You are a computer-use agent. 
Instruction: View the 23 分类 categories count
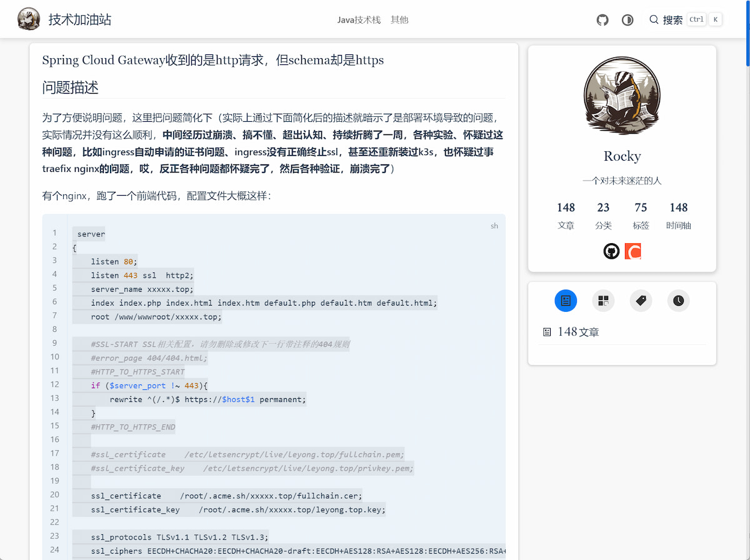coord(603,216)
